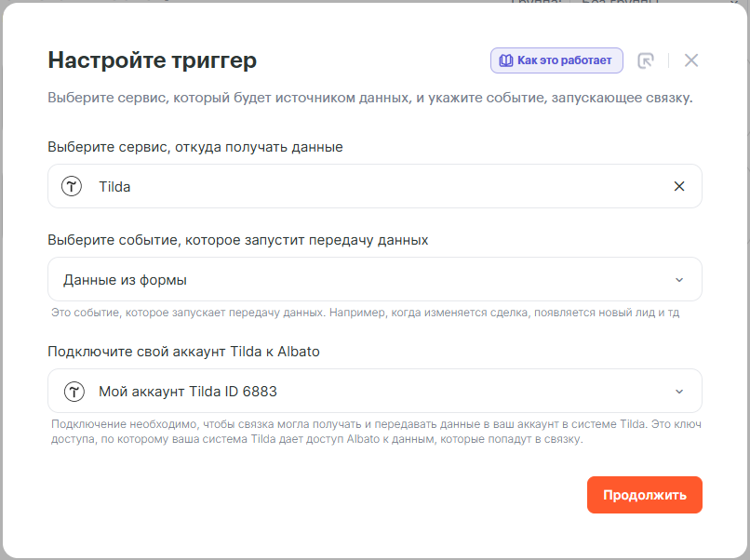The height and width of the screenshot is (560, 750).
Task: Click the "Выберите событие, которое запустит передачу данных" label
Action: [x=238, y=240]
